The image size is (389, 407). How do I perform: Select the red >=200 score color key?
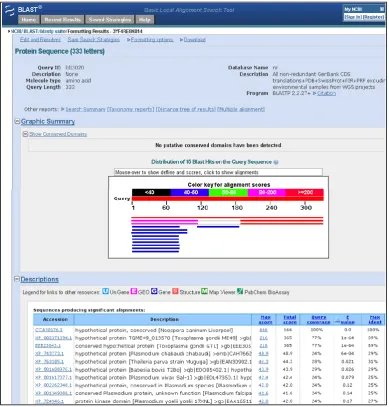coord(305,192)
